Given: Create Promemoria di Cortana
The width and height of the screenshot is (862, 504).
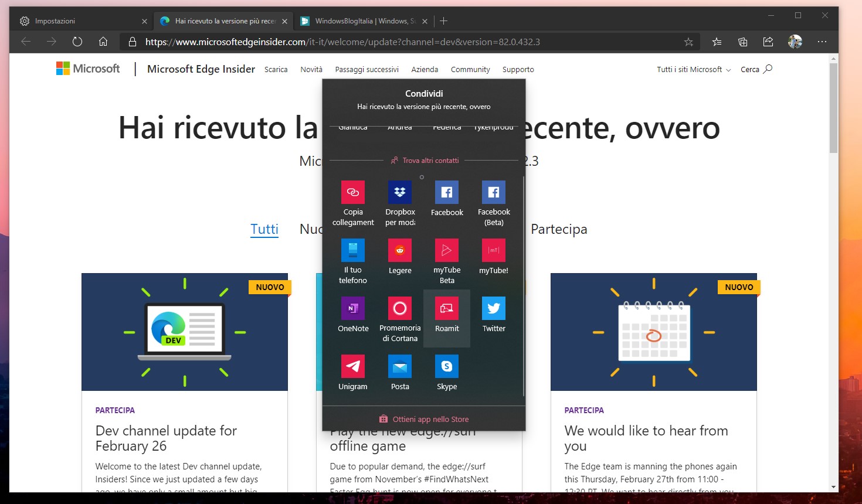Looking at the screenshot, I should [x=400, y=319].
